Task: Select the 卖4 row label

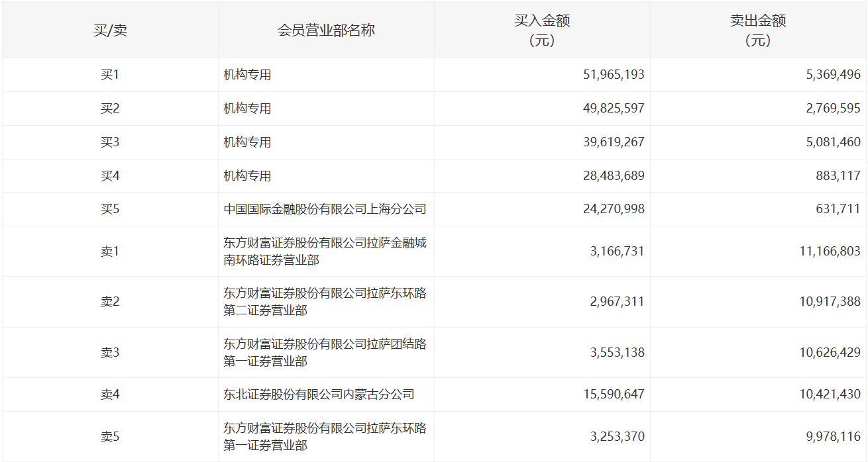Action: (110, 394)
